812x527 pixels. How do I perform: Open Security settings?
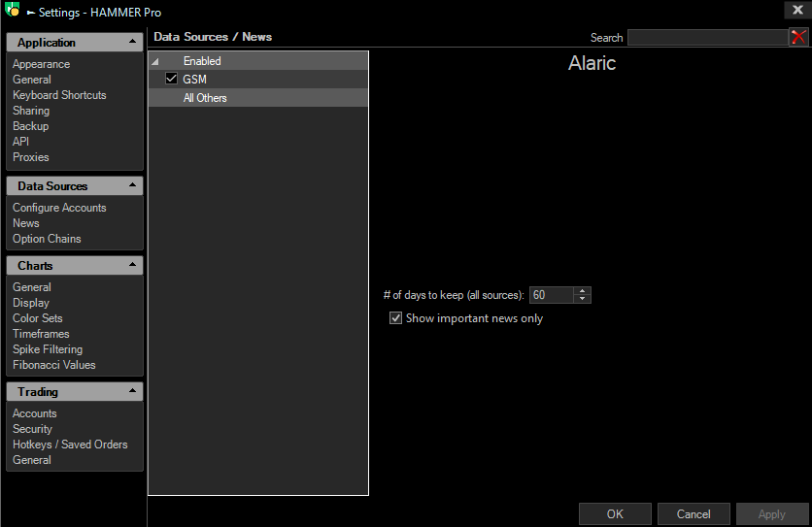pyautogui.click(x=33, y=429)
